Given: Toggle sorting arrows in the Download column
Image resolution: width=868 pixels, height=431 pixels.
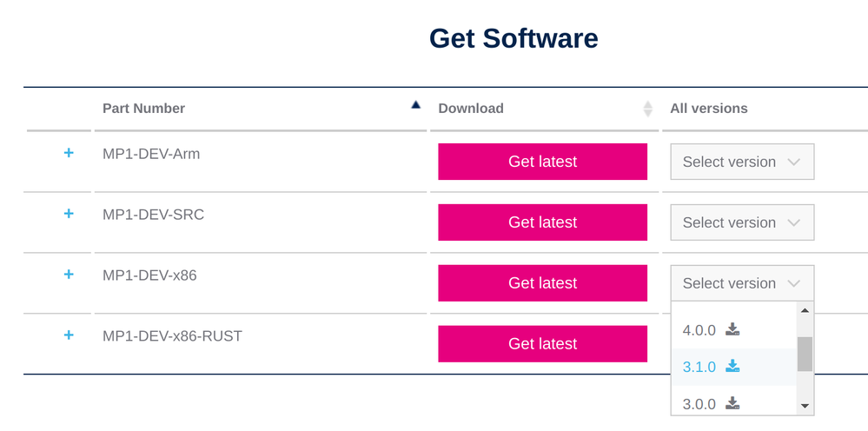Looking at the screenshot, I should pos(647,109).
